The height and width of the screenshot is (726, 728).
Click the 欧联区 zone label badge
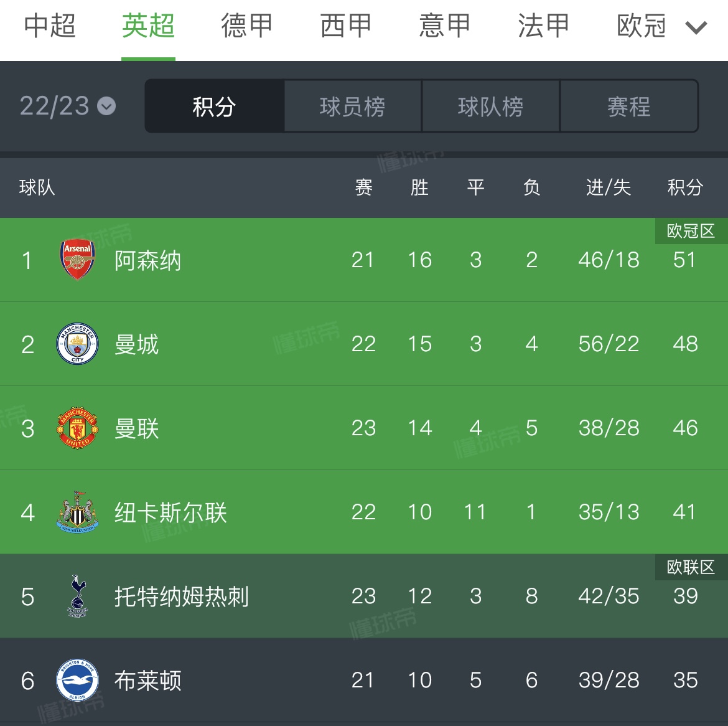pyautogui.click(x=691, y=567)
